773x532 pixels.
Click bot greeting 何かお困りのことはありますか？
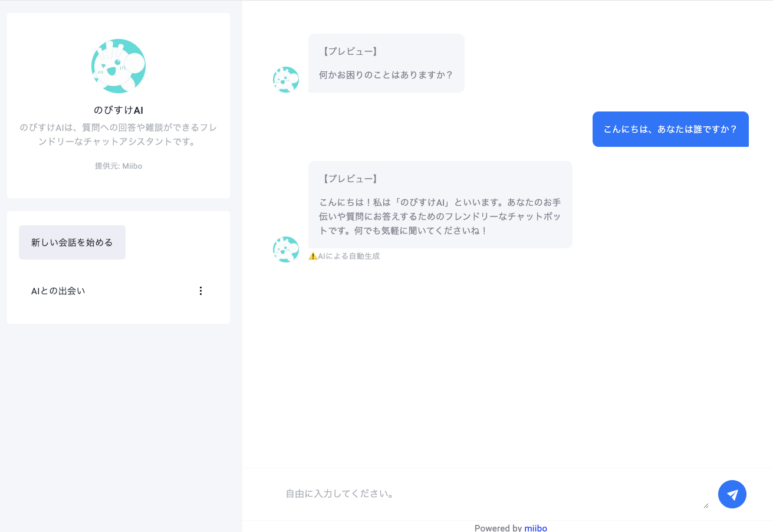[x=386, y=75]
